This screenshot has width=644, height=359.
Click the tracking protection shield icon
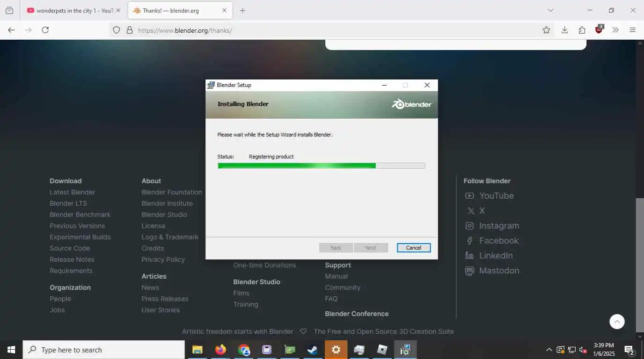click(x=117, y=30)
